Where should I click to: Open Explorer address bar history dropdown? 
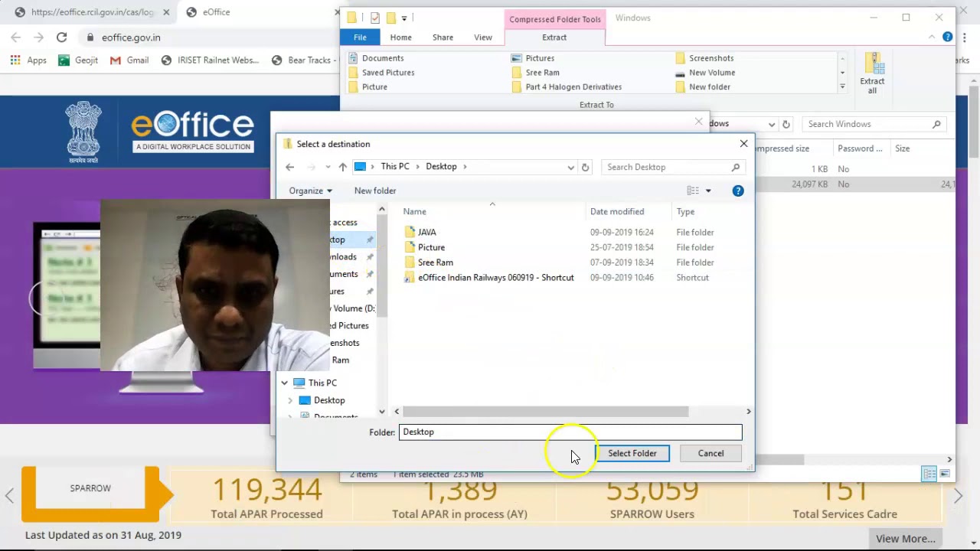[772, 124]
